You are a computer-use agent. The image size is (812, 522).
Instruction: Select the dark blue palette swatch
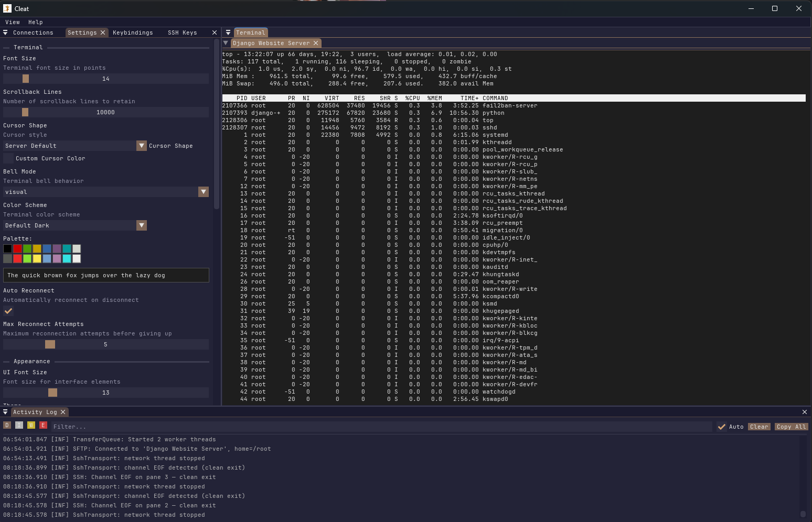(x=47, y=248)
